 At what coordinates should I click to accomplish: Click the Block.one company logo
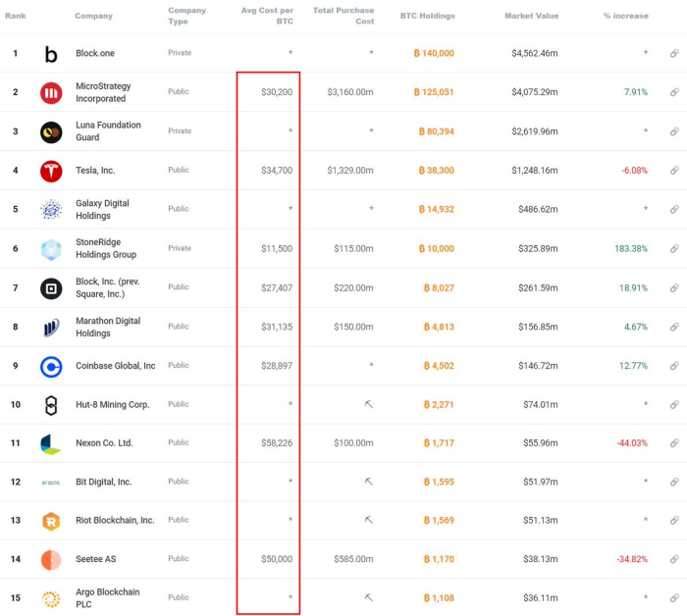[x=51, y=54]
